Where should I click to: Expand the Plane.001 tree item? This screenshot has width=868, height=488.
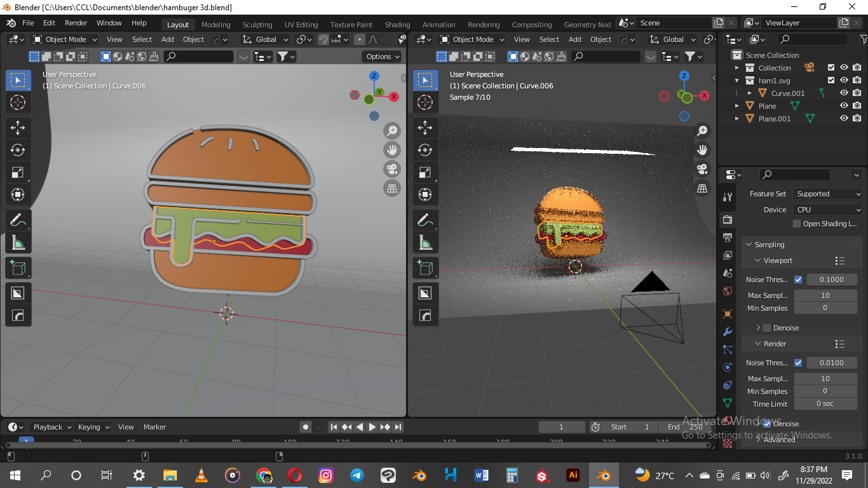737,119
